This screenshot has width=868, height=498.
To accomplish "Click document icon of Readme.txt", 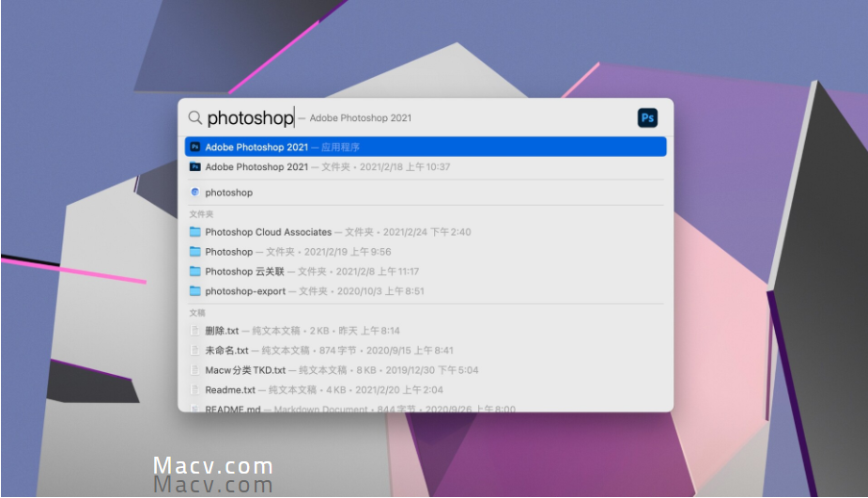I will pos(194,390).
